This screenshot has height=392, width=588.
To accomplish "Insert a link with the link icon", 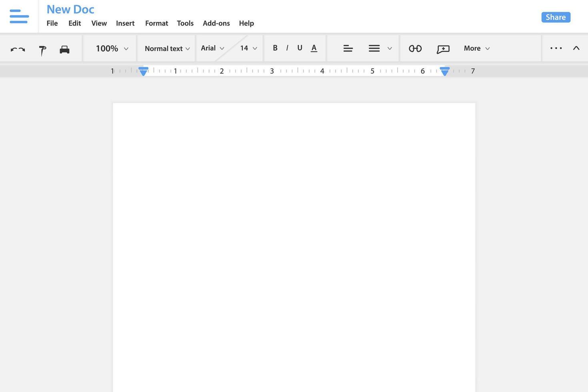I will click(415, 48).
